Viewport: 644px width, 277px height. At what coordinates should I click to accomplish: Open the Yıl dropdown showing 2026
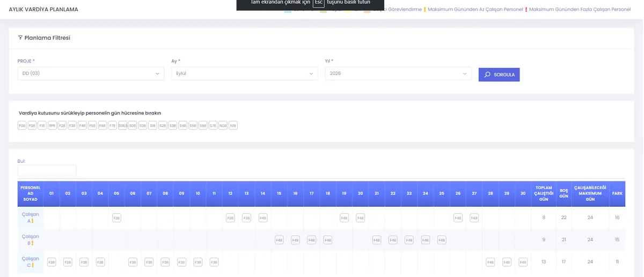(398, 73)
